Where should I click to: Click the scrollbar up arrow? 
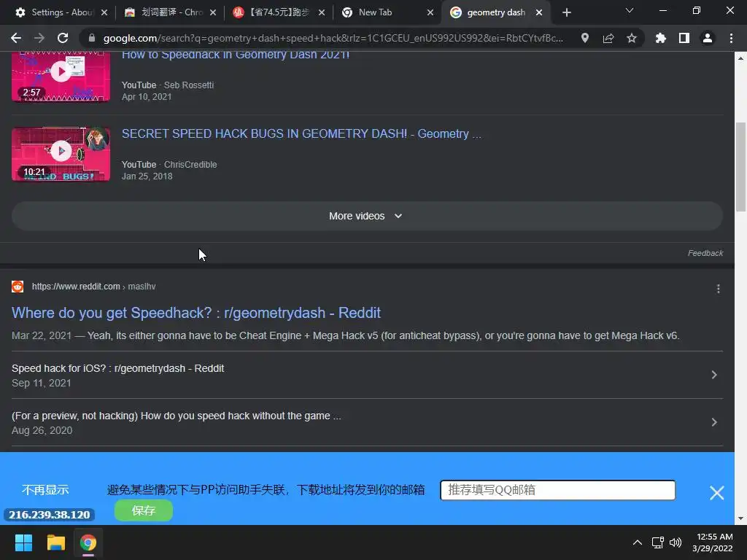741,58
